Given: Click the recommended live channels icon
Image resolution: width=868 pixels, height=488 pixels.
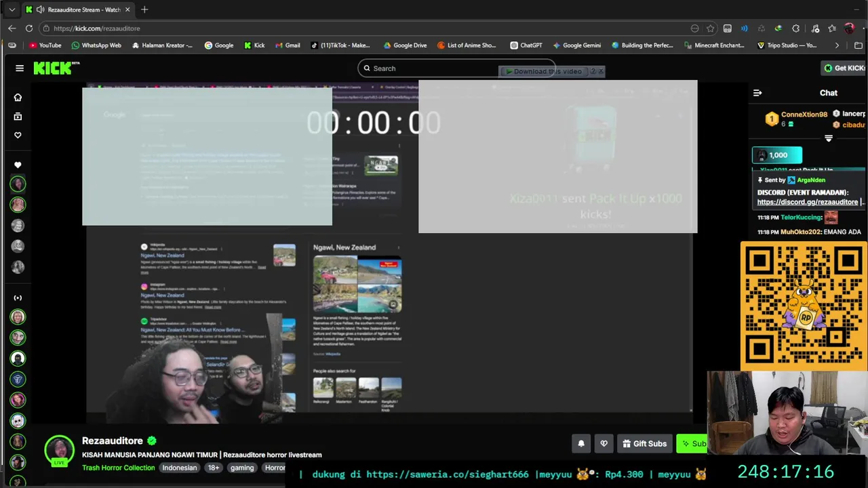Looking at the screenshot, I should pyautogui.click(x=18, y=298).
